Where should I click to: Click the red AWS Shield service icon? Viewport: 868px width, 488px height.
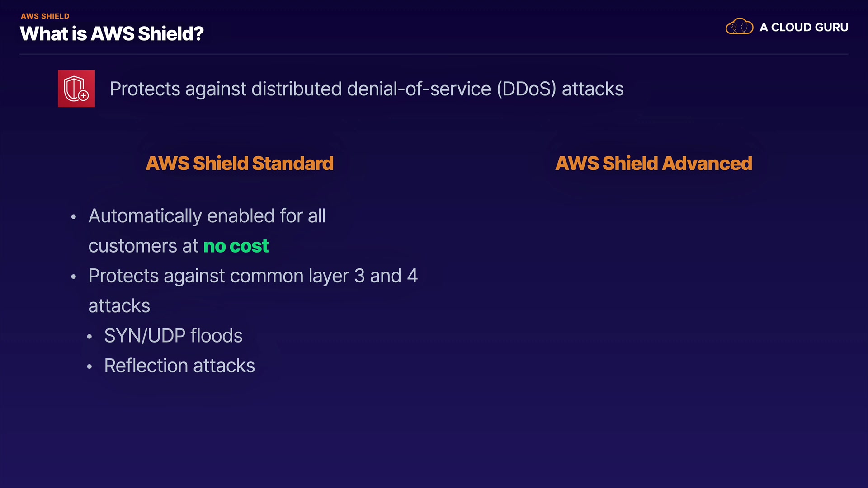(x=76, y=89)
